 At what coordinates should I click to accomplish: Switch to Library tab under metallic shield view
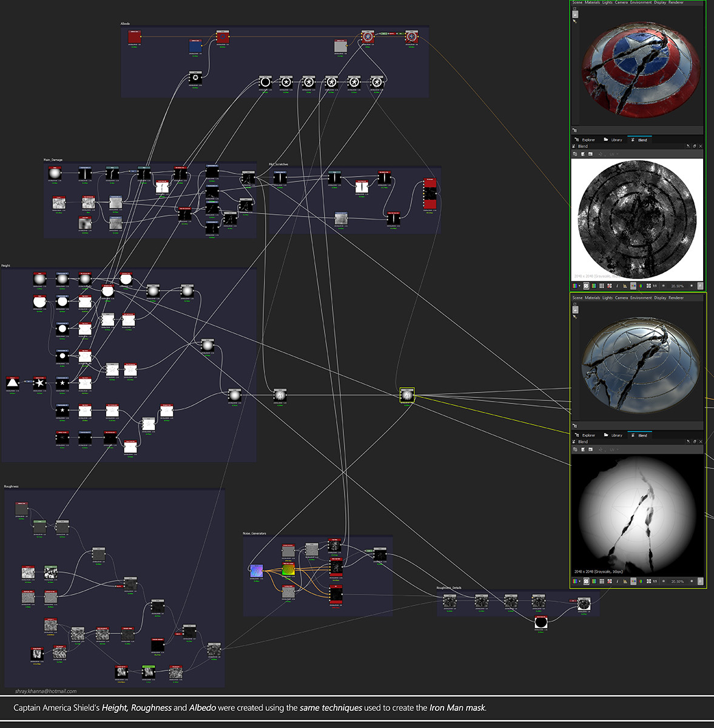613,435
